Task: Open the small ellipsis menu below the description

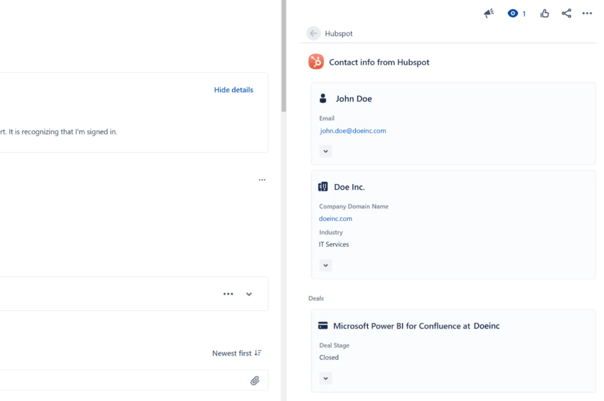Action: click(262, 180)
